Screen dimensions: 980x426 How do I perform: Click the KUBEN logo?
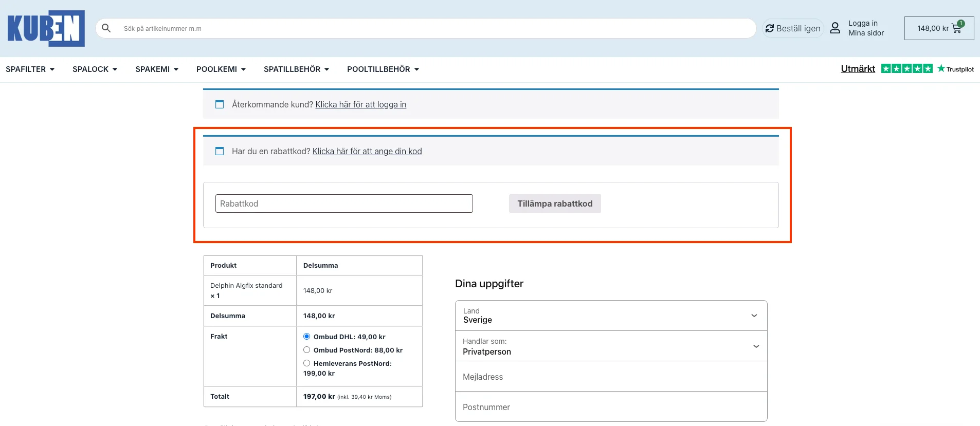point(46,28)
